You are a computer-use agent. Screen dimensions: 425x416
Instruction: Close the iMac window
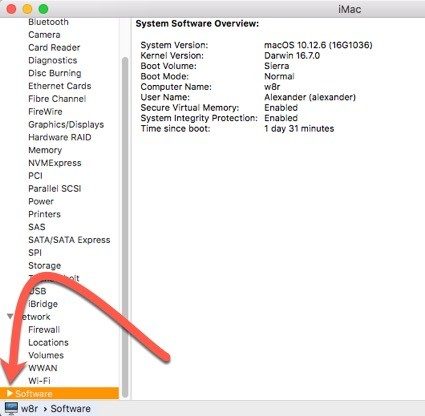click(x=11, y=9)
